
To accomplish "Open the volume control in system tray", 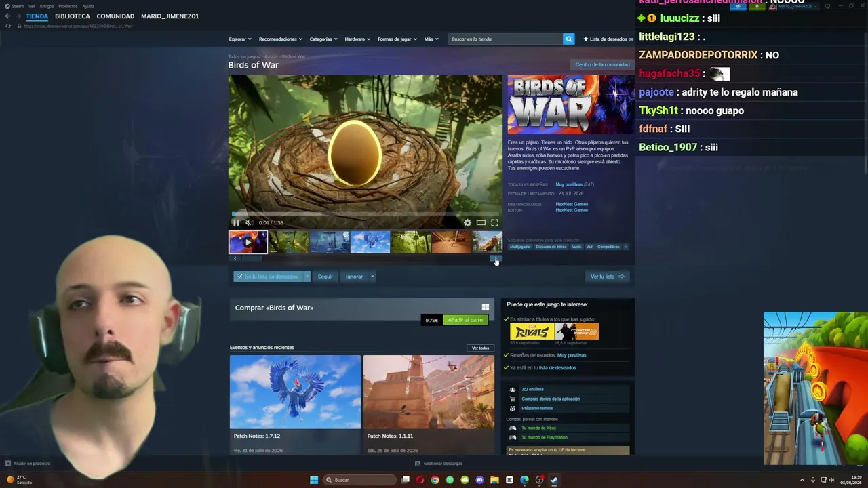I will point(831,480).
